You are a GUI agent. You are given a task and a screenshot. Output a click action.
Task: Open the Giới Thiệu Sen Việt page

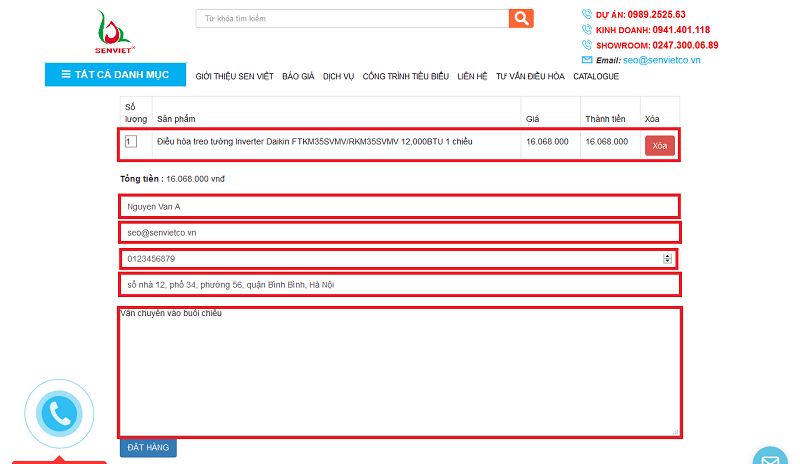coord(235,76)
